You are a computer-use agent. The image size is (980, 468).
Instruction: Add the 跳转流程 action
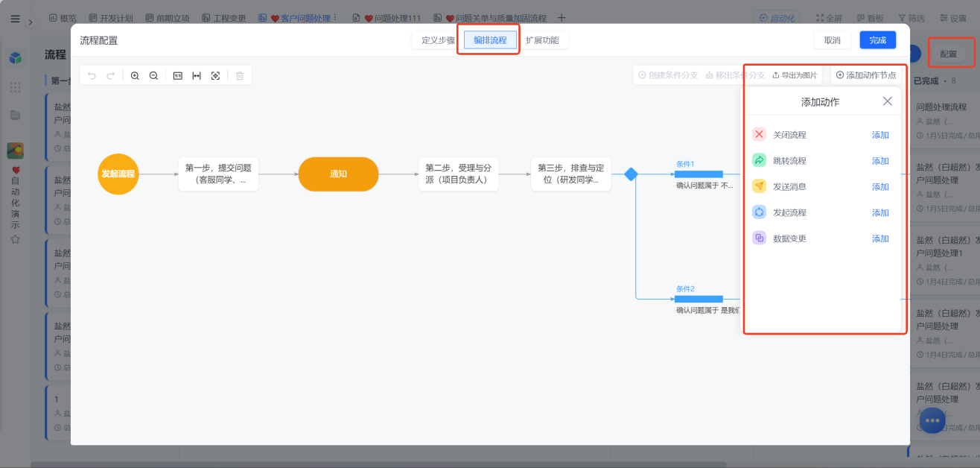880,161
